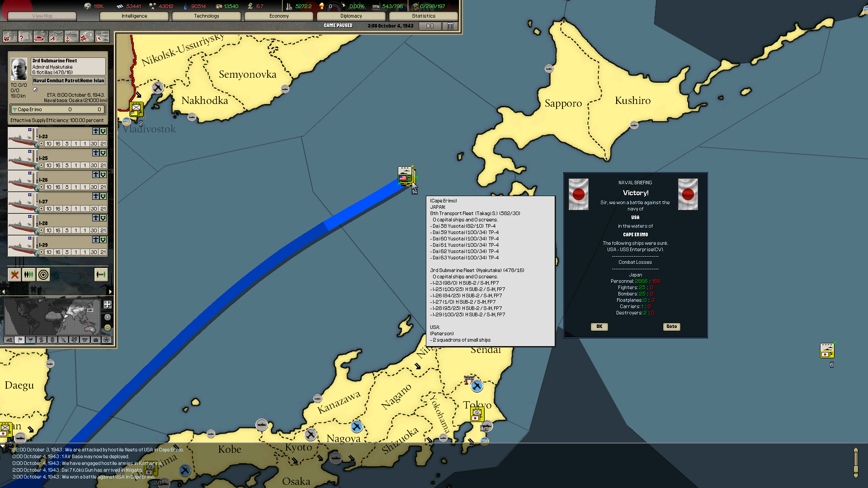Click the target mission bullseye icon
The image size is (868, 488).
(x=43, y=274)
